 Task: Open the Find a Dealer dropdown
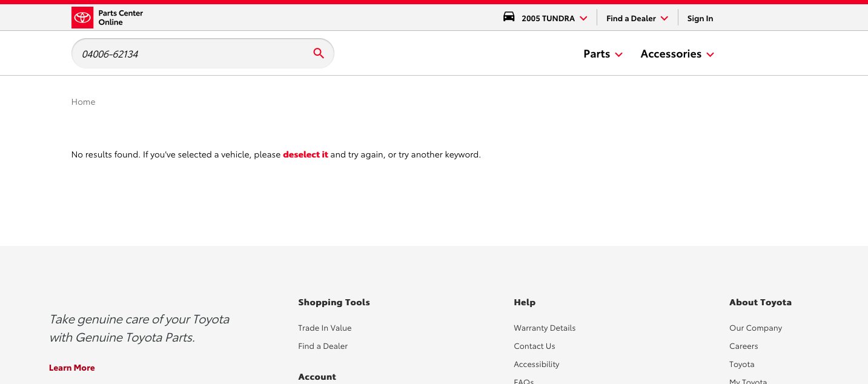[637, 18]
